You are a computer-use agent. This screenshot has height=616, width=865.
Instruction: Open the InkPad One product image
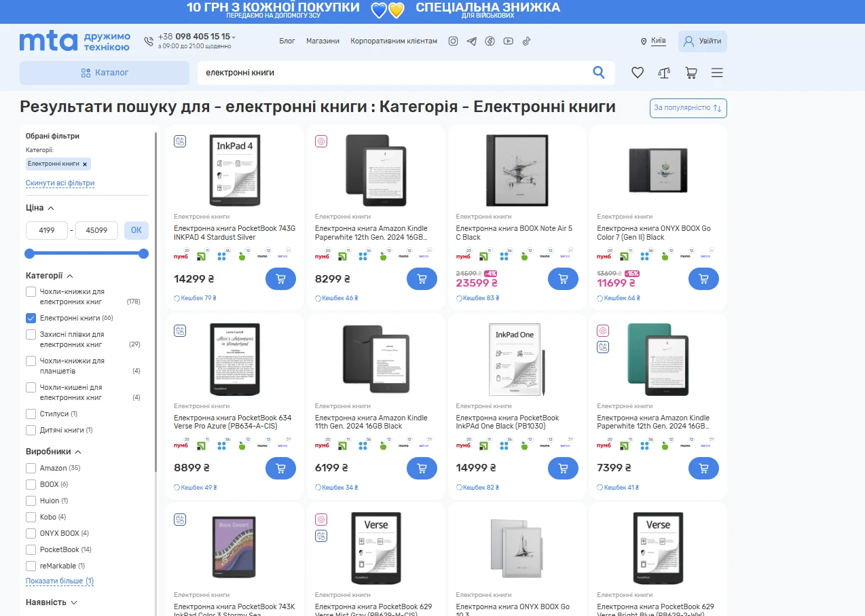tap(517, 360)
